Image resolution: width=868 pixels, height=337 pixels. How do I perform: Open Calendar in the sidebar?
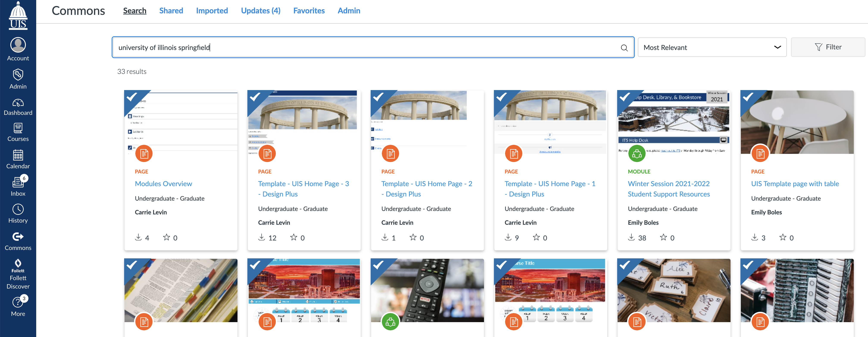[x=18, y=159]
